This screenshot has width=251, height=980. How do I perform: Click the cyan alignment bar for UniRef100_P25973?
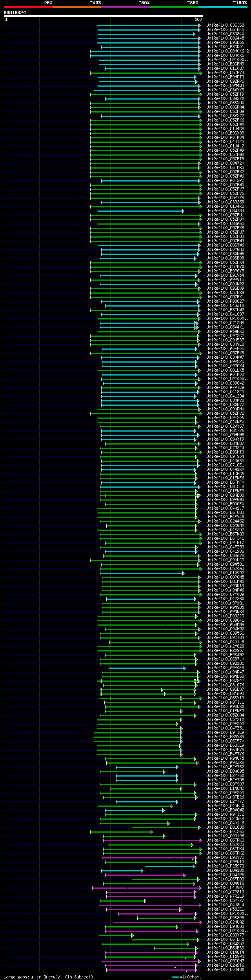coord(170,866)
